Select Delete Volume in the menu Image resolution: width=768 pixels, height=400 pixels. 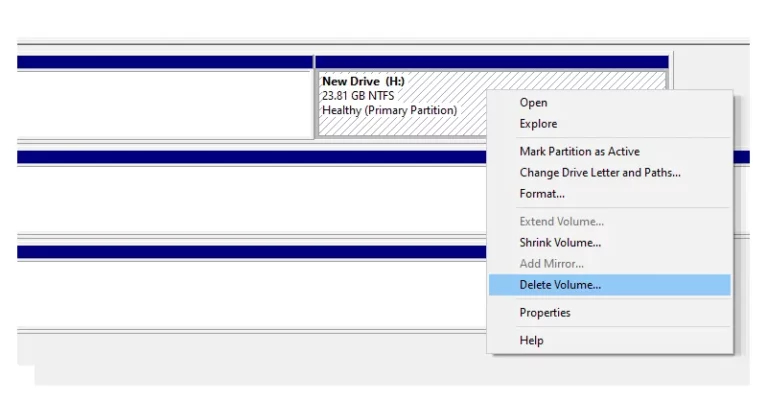pyautogui.click(x=609, y=285)
